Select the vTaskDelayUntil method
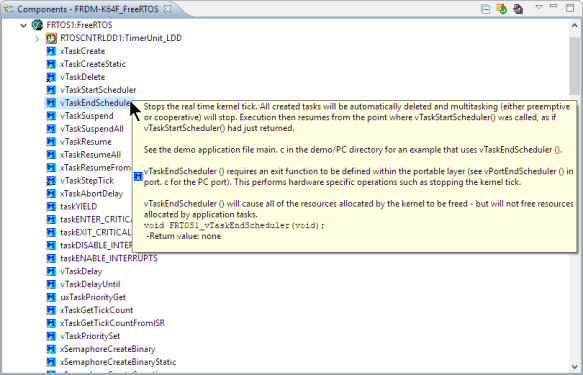 [x=90, y=284]
